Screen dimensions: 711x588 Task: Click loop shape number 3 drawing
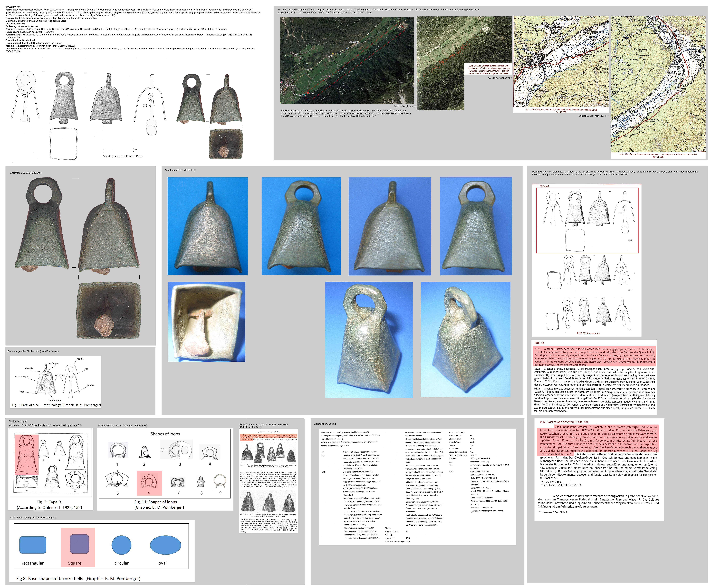point(176,450)
